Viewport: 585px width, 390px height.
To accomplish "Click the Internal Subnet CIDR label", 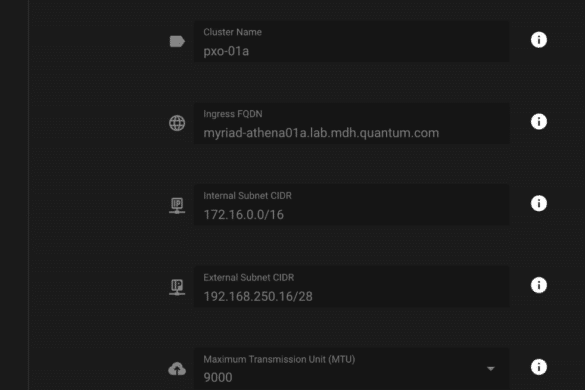I will pyautogui.click(x=247, y=196).
